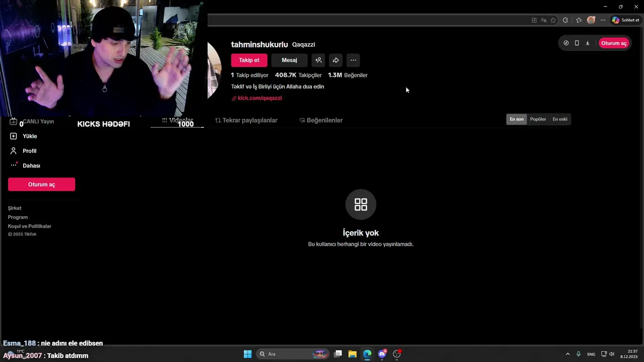Click the taskbar Ara search box
644x362 pixels.
pyautogui.click(x=293, y=354)
